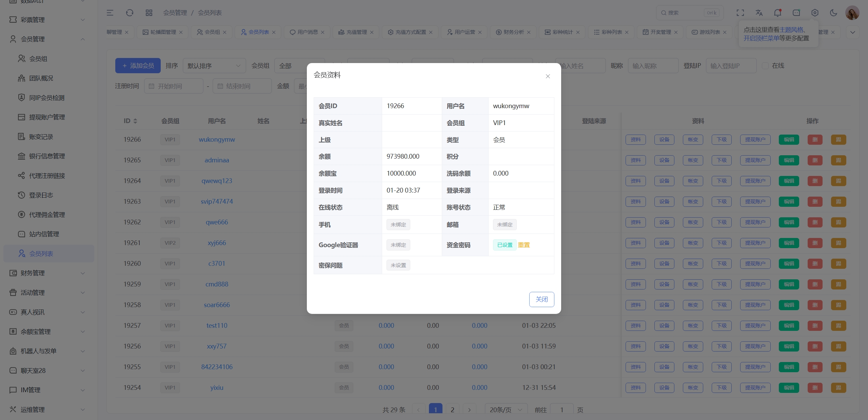Click the 输入昵称 input field
Viewport: 868px width, 420px height.
tap(653, 65)
